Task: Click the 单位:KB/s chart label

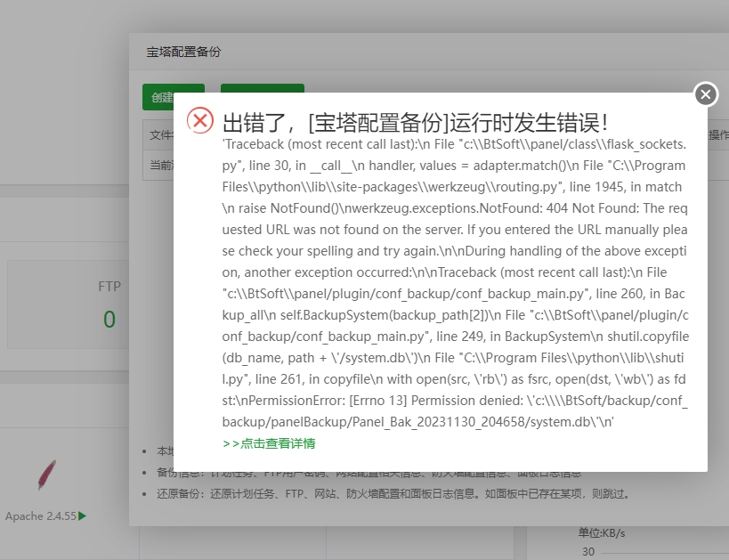Action: point(602,533)
